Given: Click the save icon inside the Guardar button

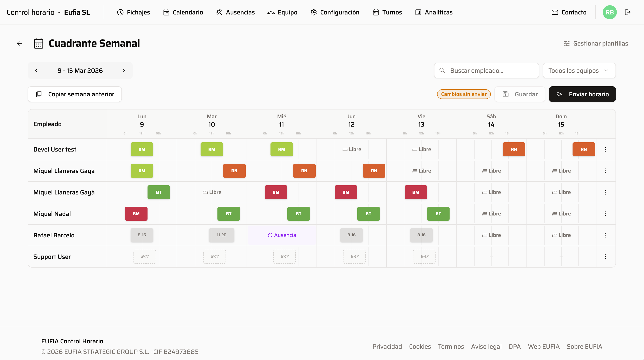Looking at the screenshot, I should coord(506,94).
